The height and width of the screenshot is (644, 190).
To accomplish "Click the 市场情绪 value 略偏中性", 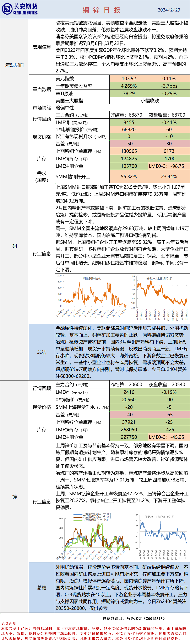I will coord(65,108).
